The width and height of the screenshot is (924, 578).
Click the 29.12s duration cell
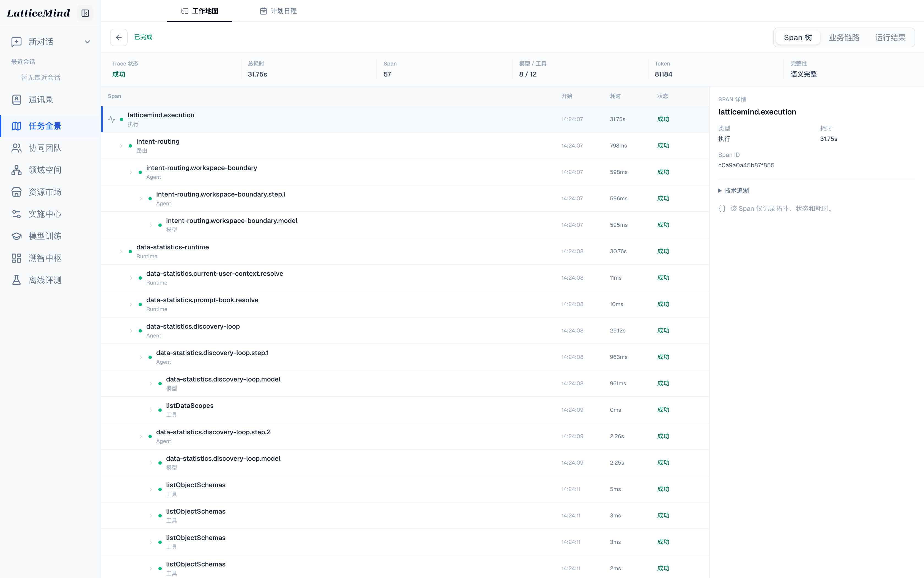[x=617, y=330]
